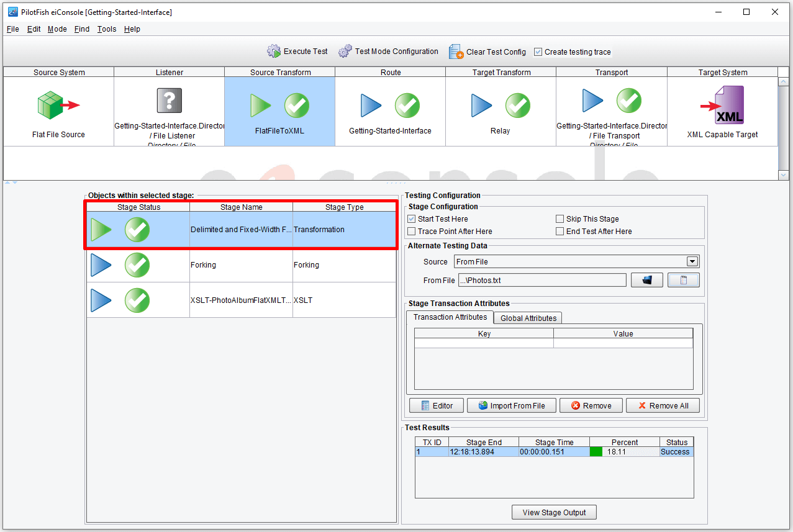Click the Remove button
Screen dimensions: 793x532
pos(591,405)
